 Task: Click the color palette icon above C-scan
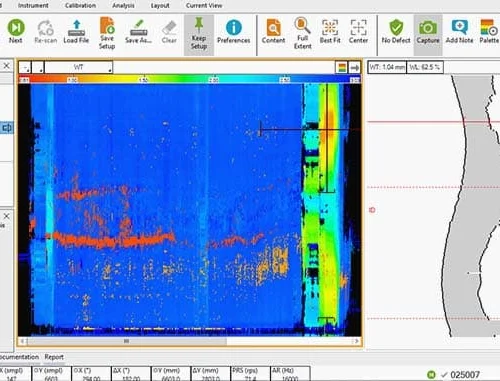[x=342, y=68]
